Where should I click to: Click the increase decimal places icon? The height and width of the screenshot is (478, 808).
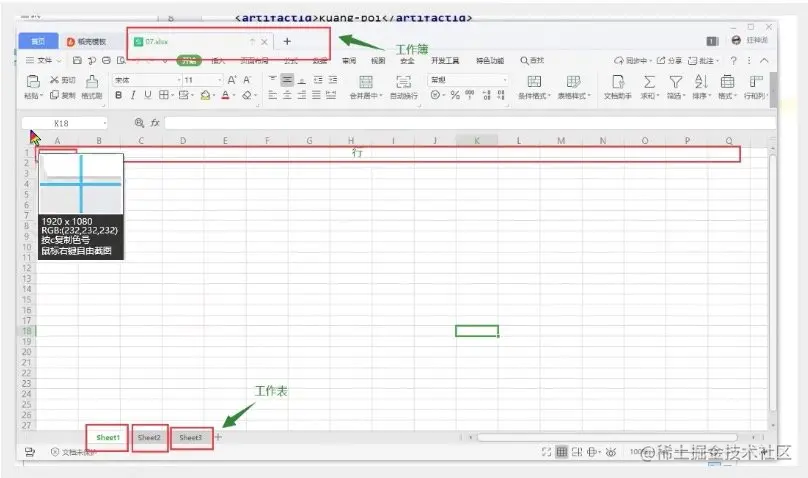[486, 95]
